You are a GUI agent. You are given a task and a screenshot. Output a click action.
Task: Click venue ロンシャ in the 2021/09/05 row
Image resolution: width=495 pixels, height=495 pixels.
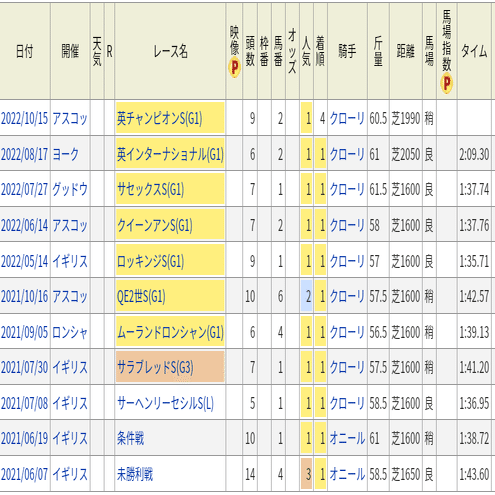(70, 332)
